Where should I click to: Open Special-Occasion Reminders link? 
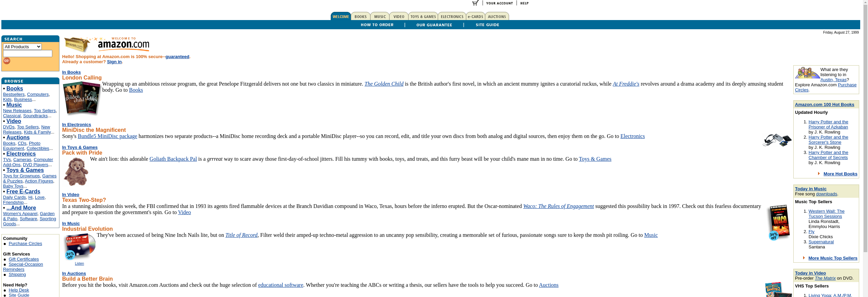23,267
